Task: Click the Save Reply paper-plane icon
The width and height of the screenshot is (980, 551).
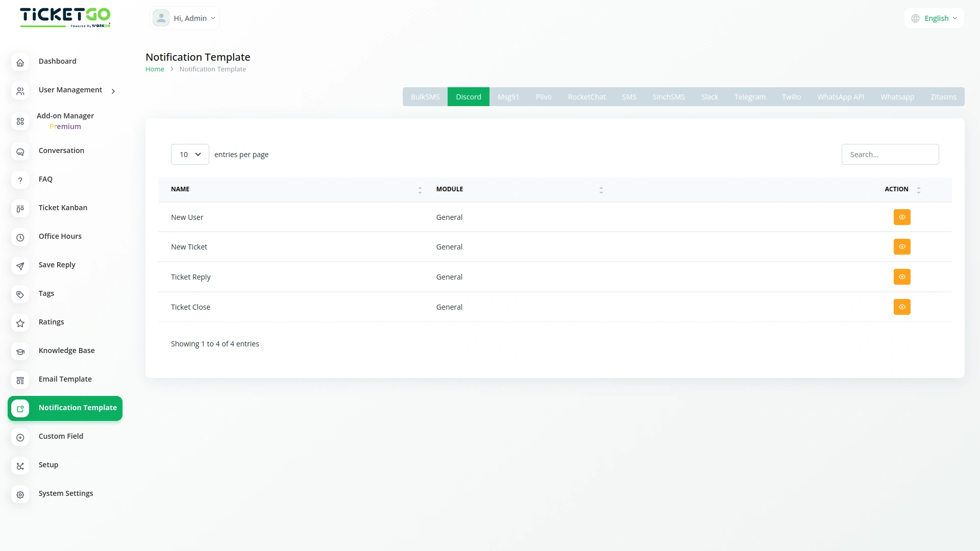Action: 20,266
